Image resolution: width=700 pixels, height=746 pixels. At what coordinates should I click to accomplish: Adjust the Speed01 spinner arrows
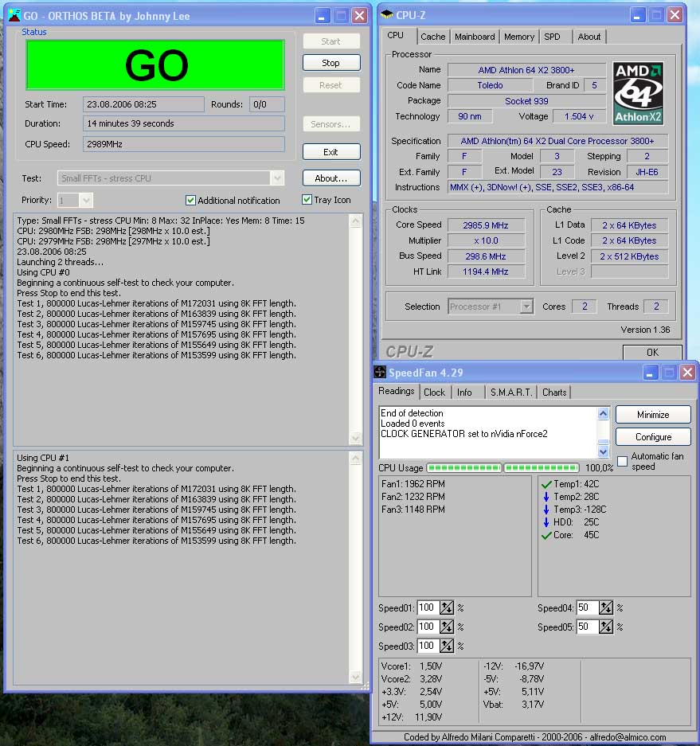point(447,607)
